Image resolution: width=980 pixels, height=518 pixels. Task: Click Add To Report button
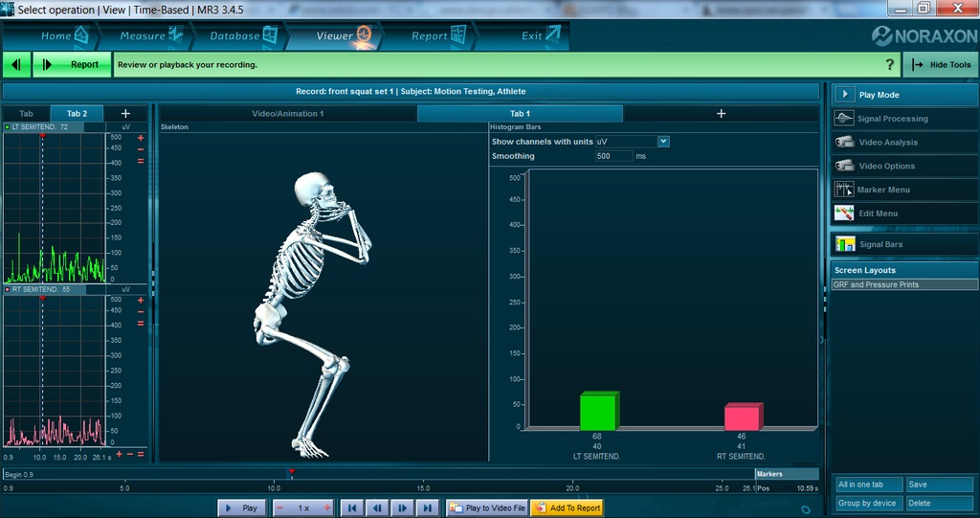568,508
